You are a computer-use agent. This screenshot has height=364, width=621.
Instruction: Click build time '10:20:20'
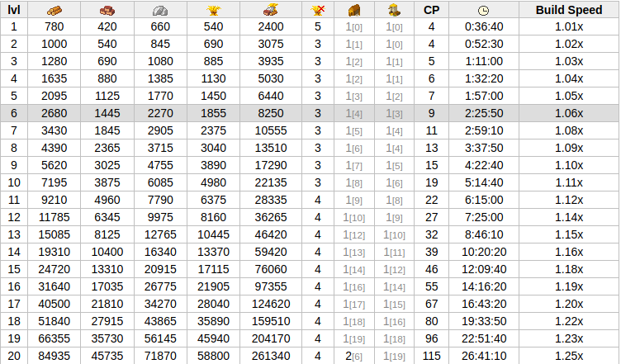pyautogui.click(x=484, y=252)
